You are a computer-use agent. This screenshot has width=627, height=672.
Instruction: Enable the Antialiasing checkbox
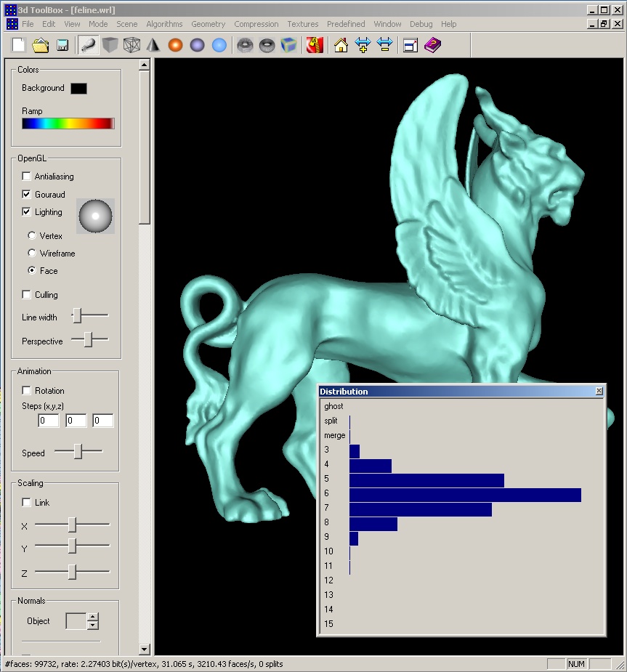pyautogui.click(x=27, y=177)
